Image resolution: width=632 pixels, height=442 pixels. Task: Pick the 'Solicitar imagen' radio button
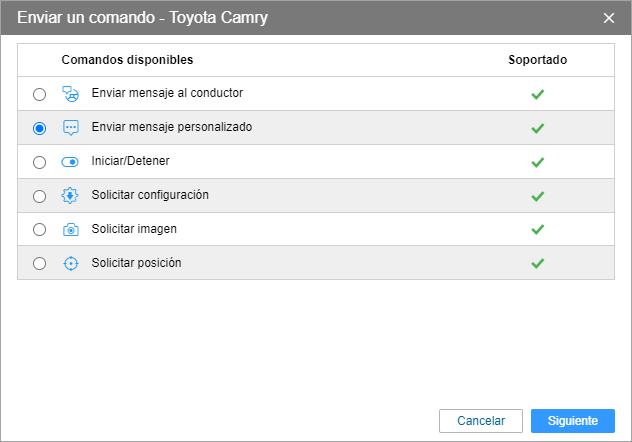coord(40,229)
